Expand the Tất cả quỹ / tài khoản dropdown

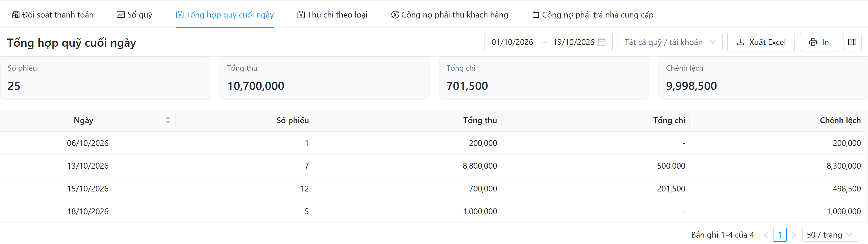click(x=670, y=42)
